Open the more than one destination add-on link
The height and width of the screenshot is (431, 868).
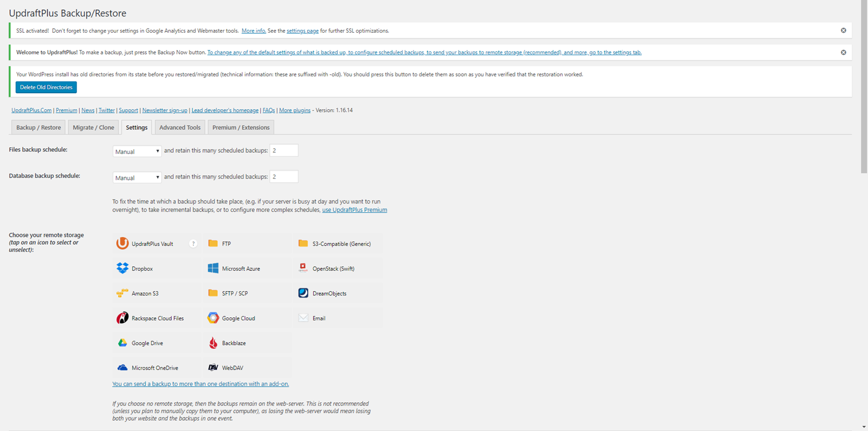tap(201, 384)
